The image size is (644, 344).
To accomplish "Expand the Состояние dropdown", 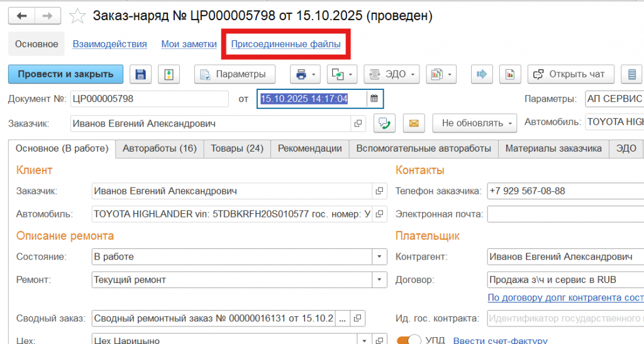I will point(379,257).
